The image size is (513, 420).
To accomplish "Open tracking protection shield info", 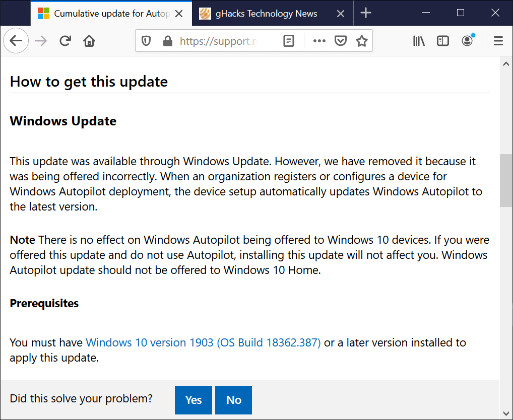I will coord(146,41).
